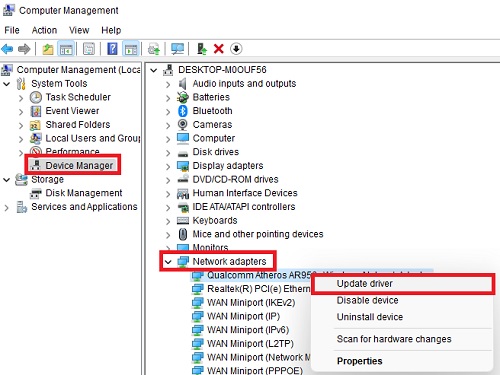Expand Local Users and Groups node
The image size is (500, 375).
coord(21,139)
